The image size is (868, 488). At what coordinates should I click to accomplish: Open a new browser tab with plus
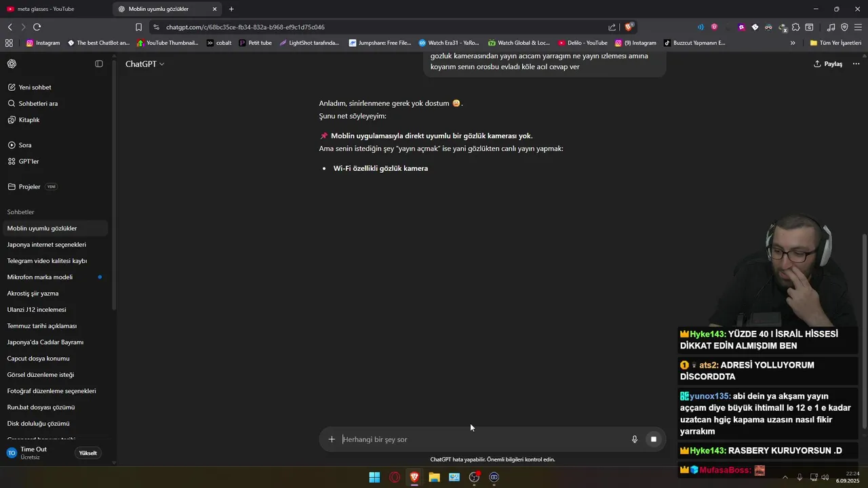click(231, 9)
